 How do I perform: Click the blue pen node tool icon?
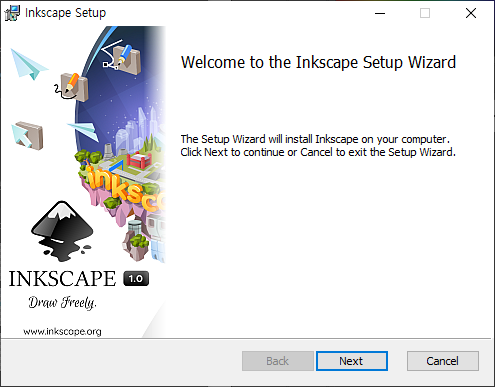pos(122,57)
